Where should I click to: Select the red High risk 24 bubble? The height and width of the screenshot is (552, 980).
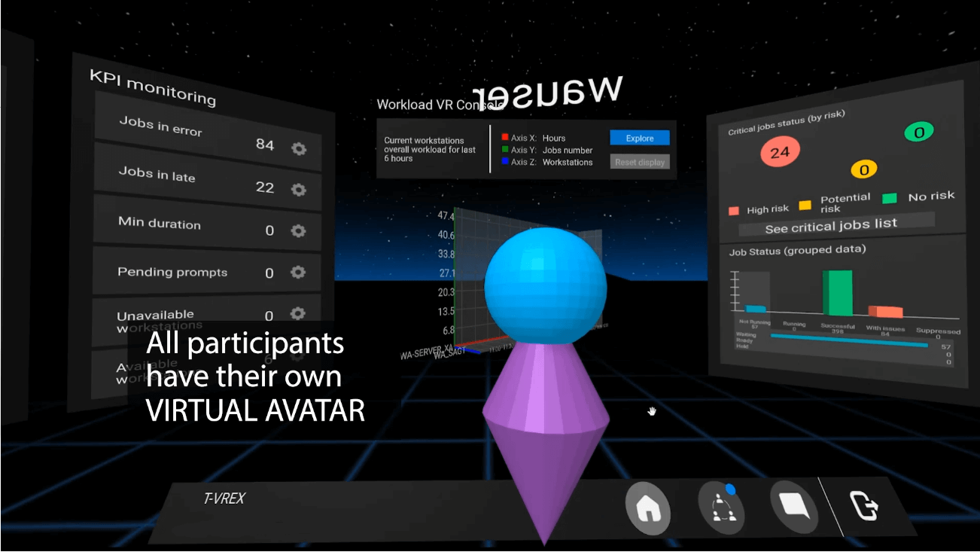[x=780, y=153]
